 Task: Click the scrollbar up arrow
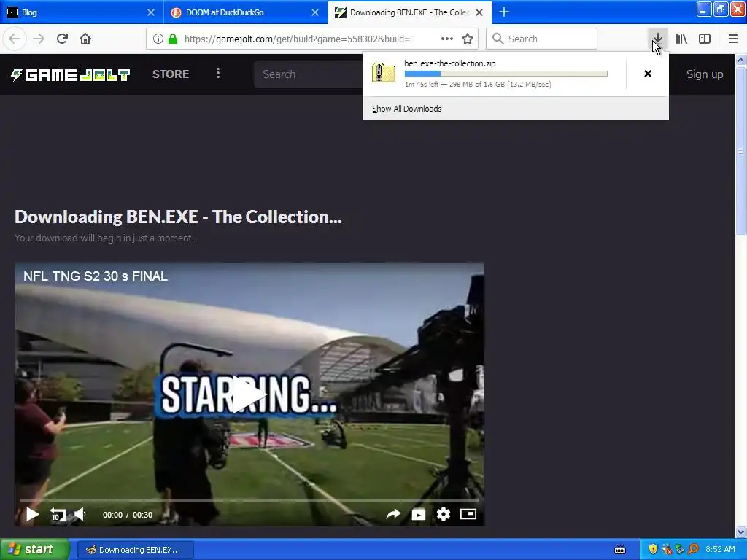pyautogui.click(x=740, y=60)
